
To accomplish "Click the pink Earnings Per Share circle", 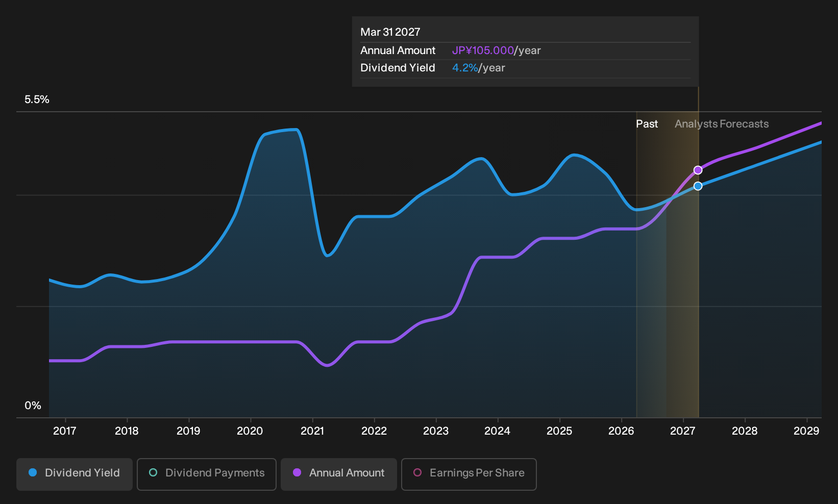I will (x=417, y=472).
